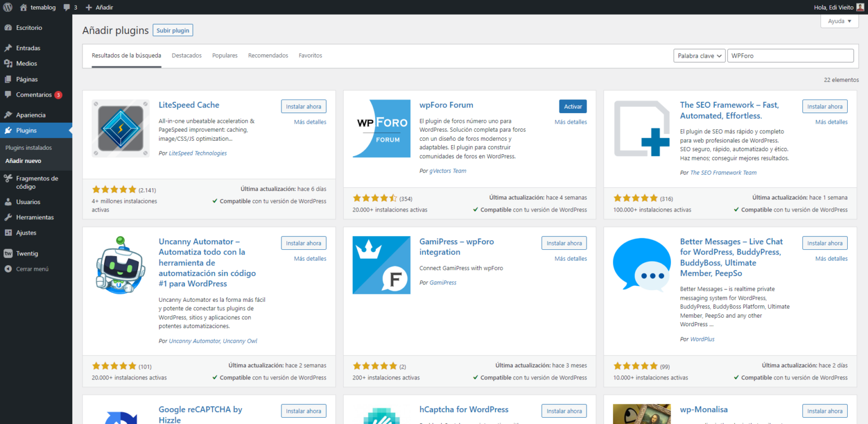Open the Destacados tab
The width and height of the screenshot is (868, 424).
tap(186, 55)
